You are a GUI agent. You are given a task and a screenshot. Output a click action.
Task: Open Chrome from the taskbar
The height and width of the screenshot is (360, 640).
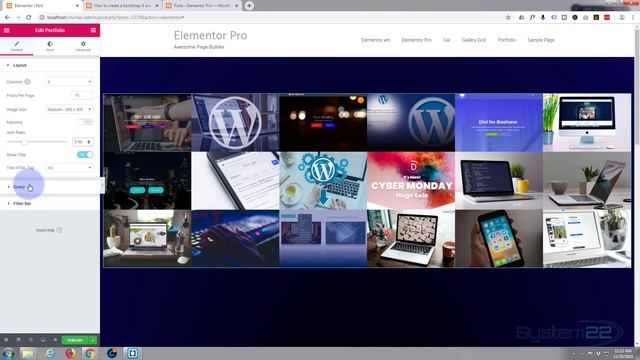pos(90,353)
